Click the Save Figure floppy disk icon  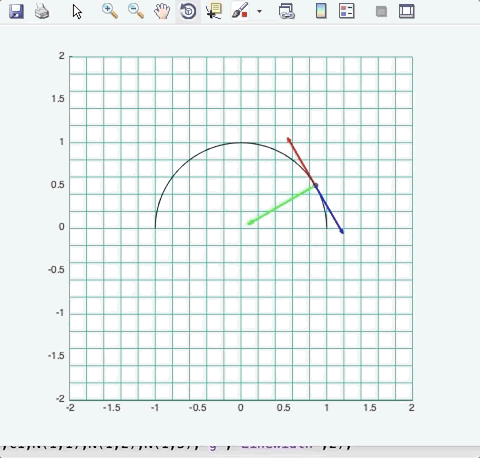pos(16,11)
